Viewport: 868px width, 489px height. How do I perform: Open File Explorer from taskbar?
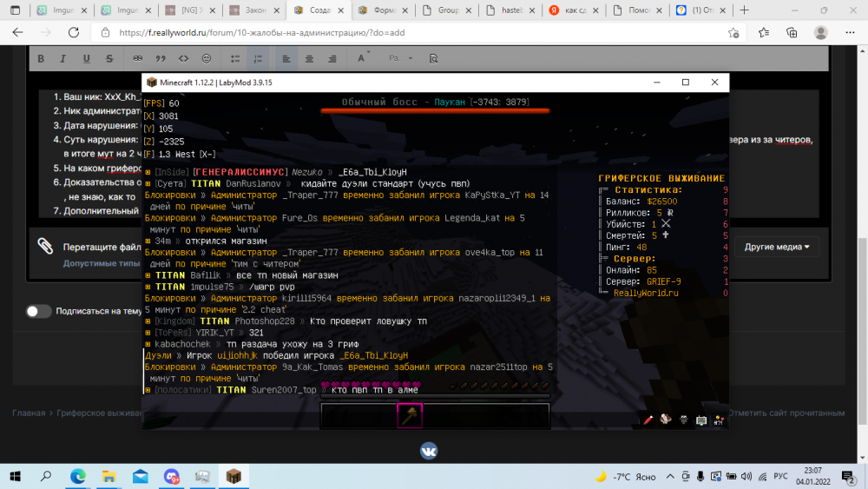coord(108,476)
